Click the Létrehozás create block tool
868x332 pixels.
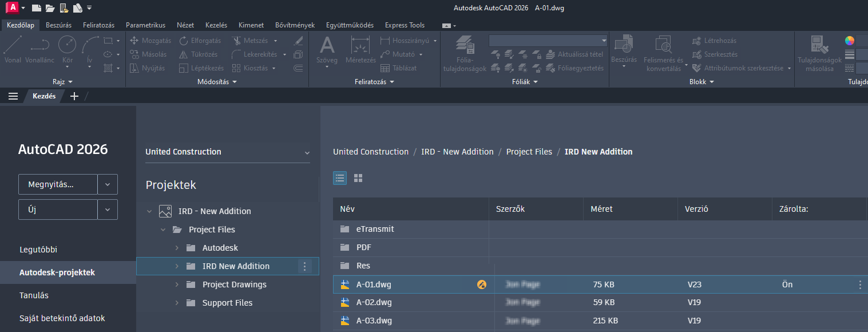click(x=714, y=41)
